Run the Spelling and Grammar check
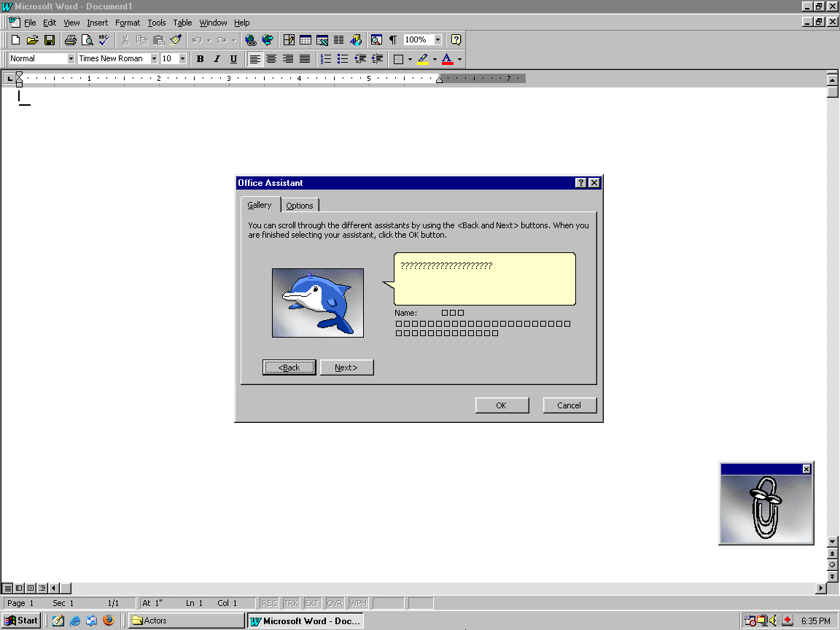 click(104, 40)
